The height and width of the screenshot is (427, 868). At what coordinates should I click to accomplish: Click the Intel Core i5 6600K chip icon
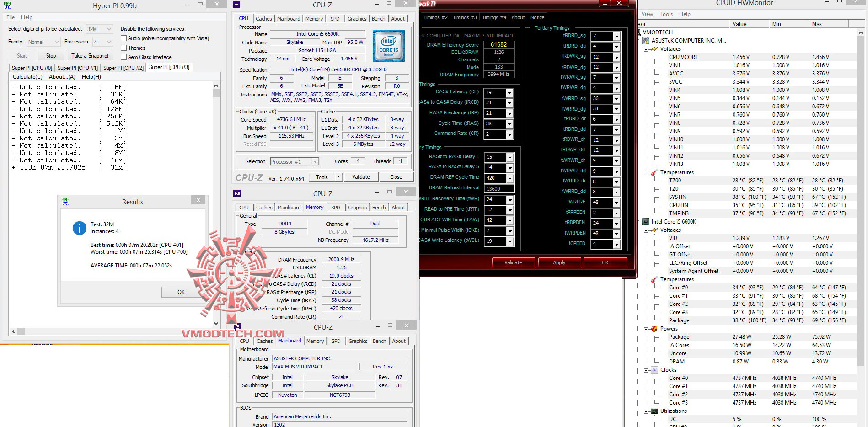click(x=646, y=222)
